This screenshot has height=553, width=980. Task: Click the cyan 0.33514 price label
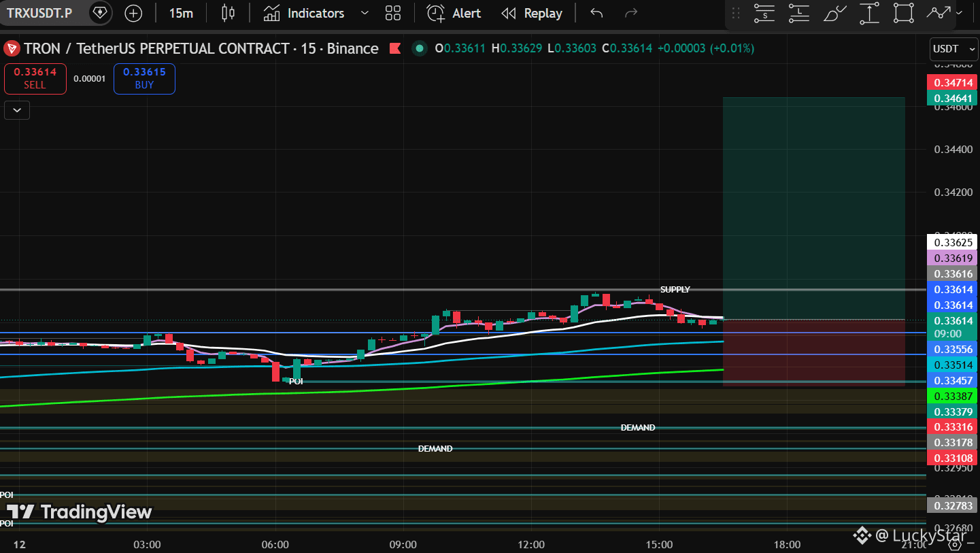tap(952, 365)
